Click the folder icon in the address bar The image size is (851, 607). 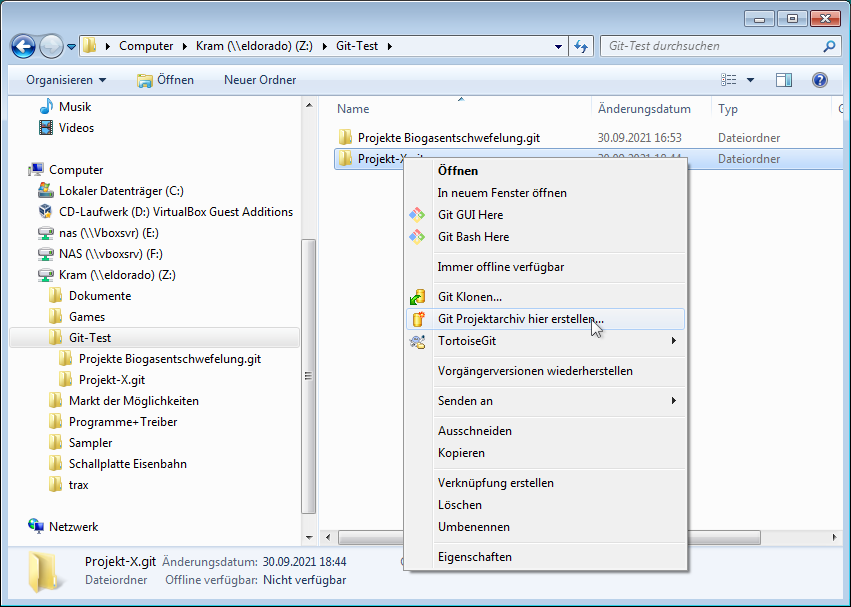90,46
